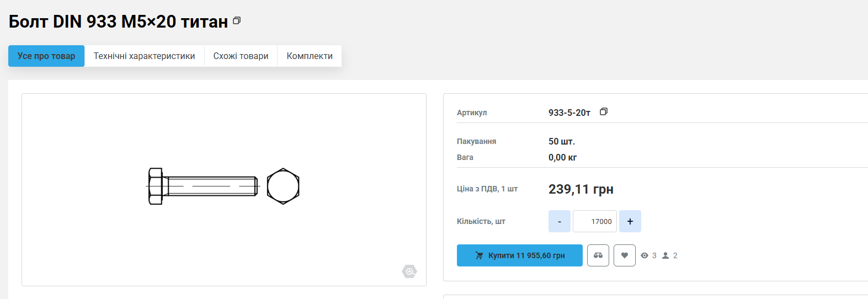Open the bolt technical drawing image
This screenshot has height=299, width=868.
[223, 186]
